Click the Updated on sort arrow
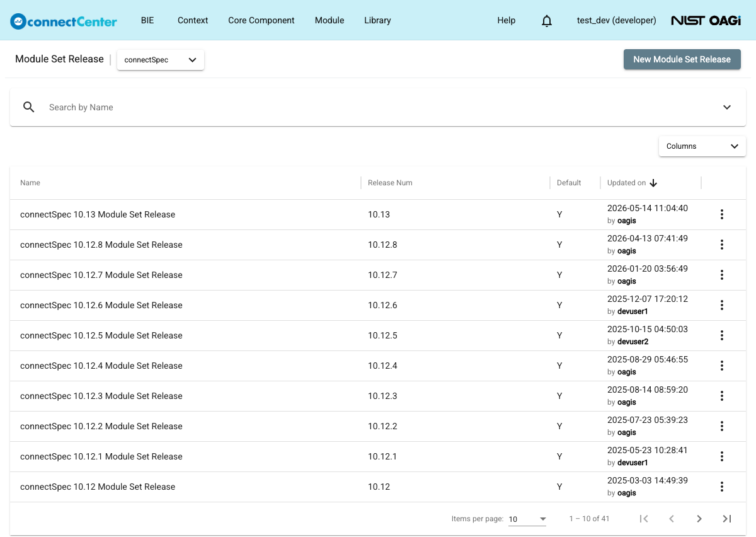The width and height of the screenshot is (756, 537). coord(653,183)
